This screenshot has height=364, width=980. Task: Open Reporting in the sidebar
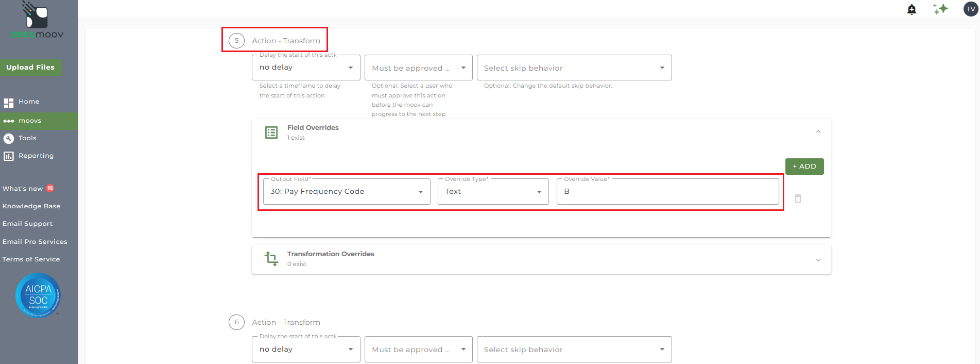click(36, 156)
